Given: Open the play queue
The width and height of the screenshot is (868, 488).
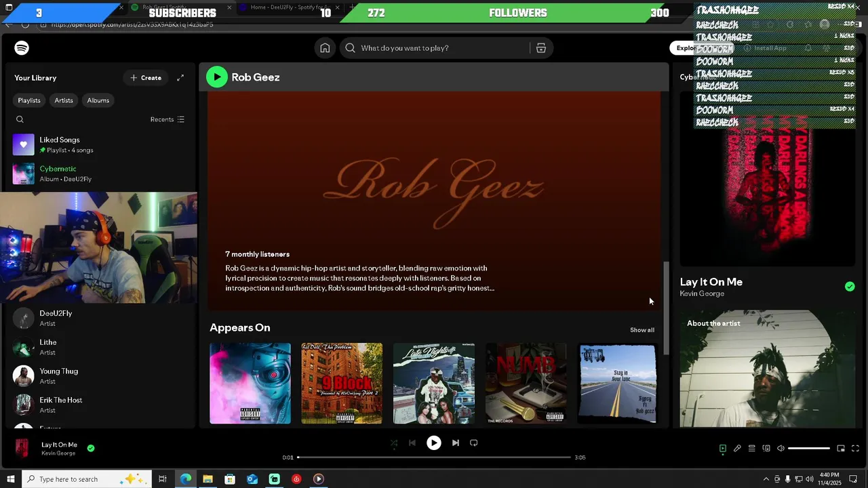Looking at the screenshot, I should click(x=752, y=449).
